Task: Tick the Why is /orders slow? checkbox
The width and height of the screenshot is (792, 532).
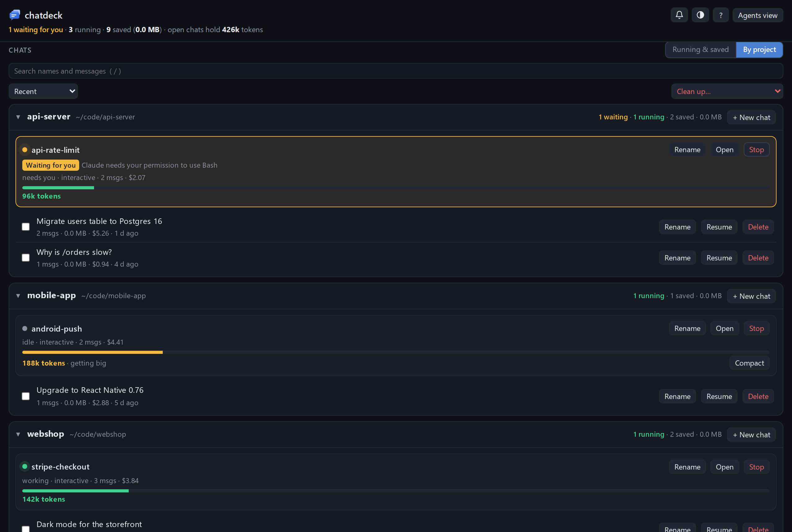Action: click(26, 258)
